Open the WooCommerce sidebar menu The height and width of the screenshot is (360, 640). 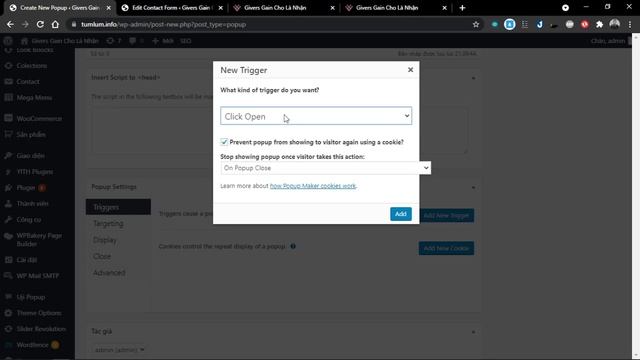pyautogui.click(x=39, y=118)
